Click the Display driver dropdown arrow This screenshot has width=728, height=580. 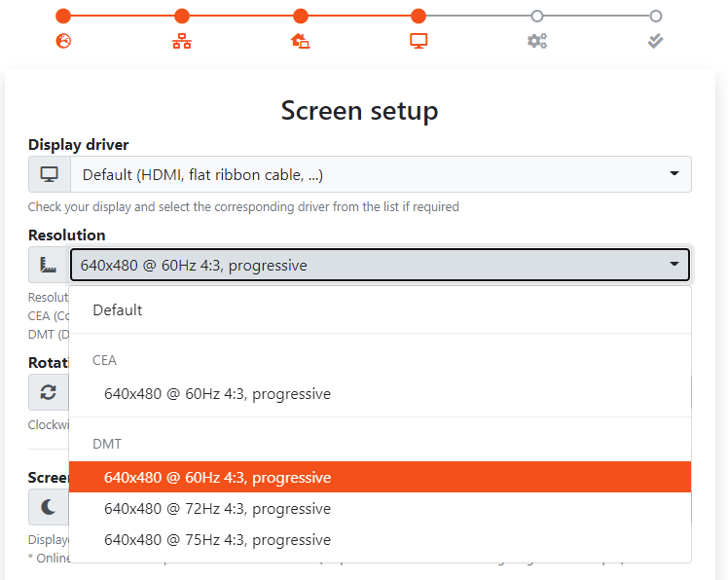pyautogui.click(x=674, y=173)
